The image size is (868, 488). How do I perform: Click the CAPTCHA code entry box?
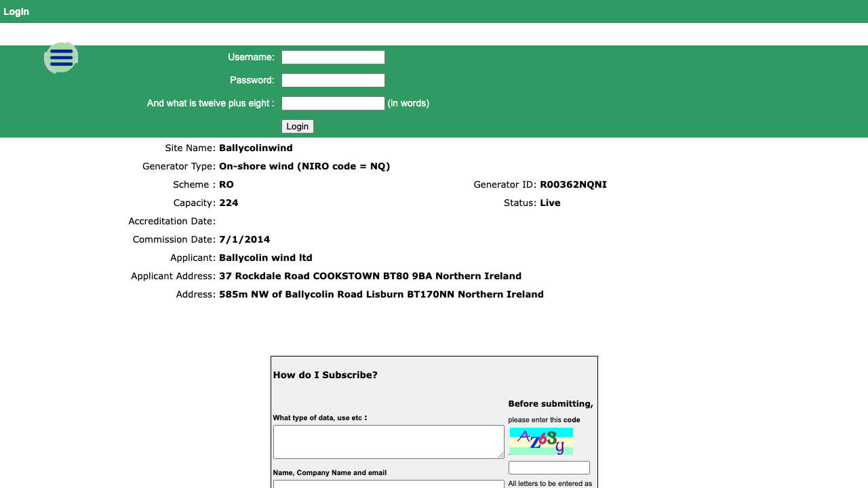(549, 467)
